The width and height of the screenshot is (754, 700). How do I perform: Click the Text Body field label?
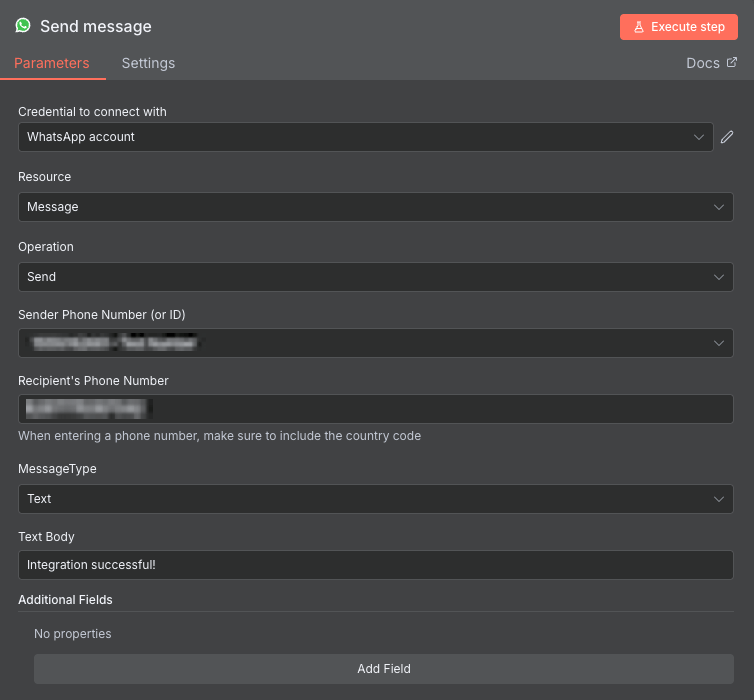(46, 537)
